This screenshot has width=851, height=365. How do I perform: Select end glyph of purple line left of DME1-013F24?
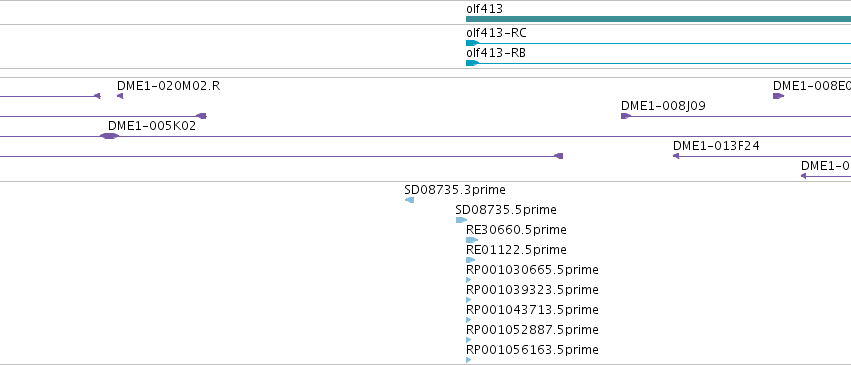558,156
